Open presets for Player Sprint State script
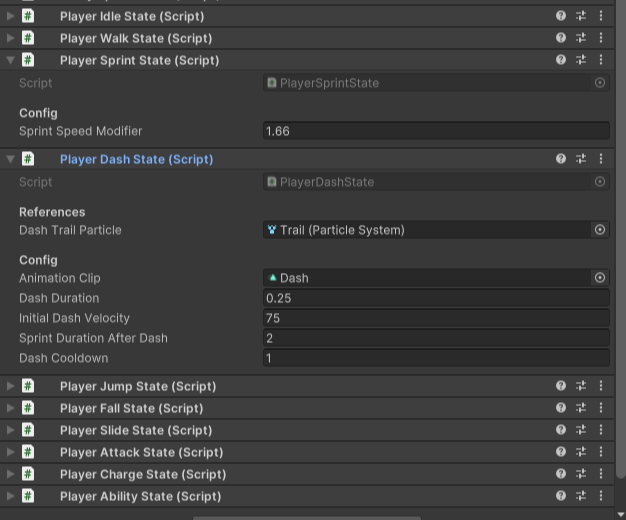This screenshot has height=520, width=626. (580, 60)
